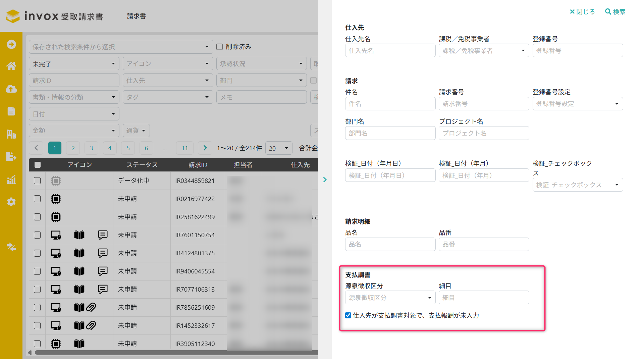Check the row checkbox for IR0216977422
Image resolution: width=644 pixels, height=359 pixels.
37,199
